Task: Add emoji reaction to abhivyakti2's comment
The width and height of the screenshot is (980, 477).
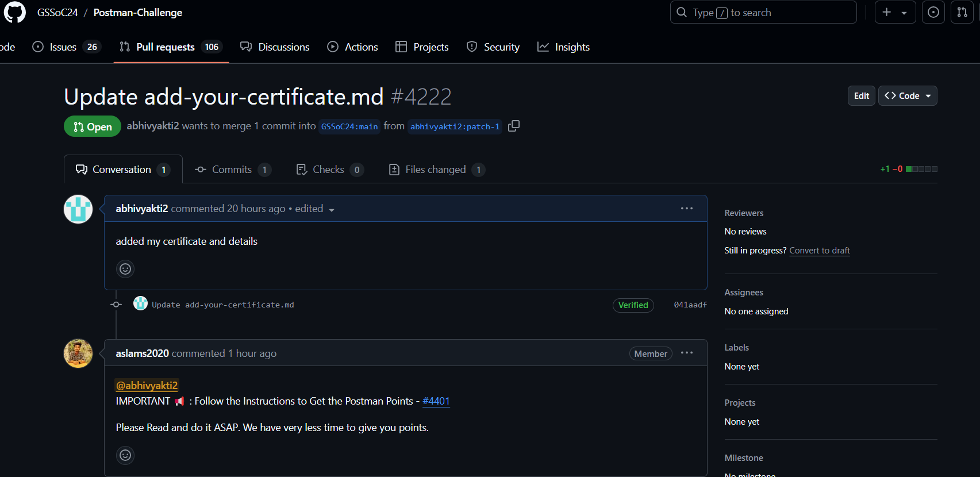Action: point(125,269)
